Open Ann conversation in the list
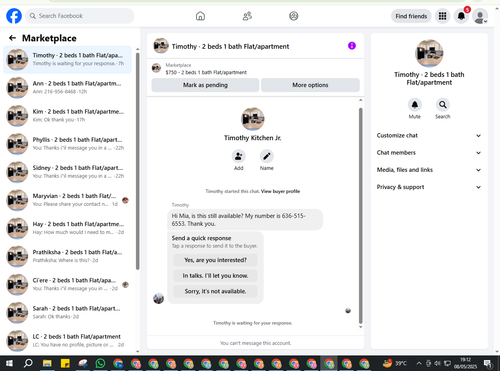 pyautogui.click(x=67, y=87)
